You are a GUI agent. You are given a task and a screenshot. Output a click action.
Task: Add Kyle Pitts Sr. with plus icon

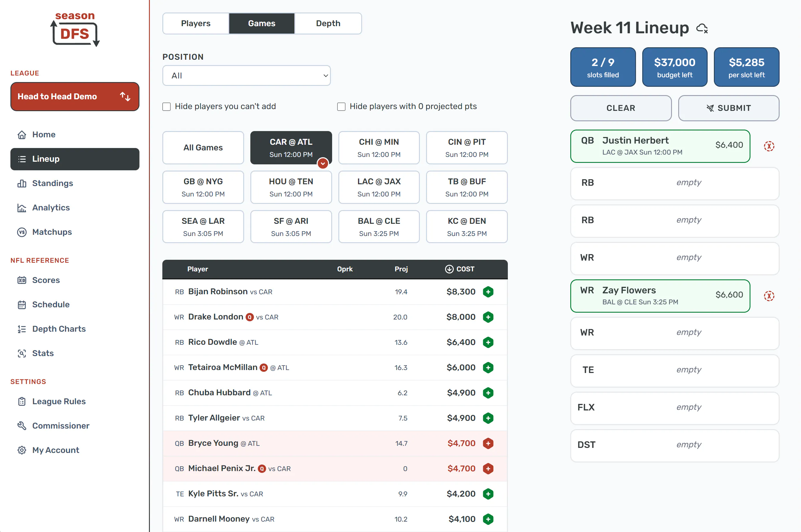point(488,494)
